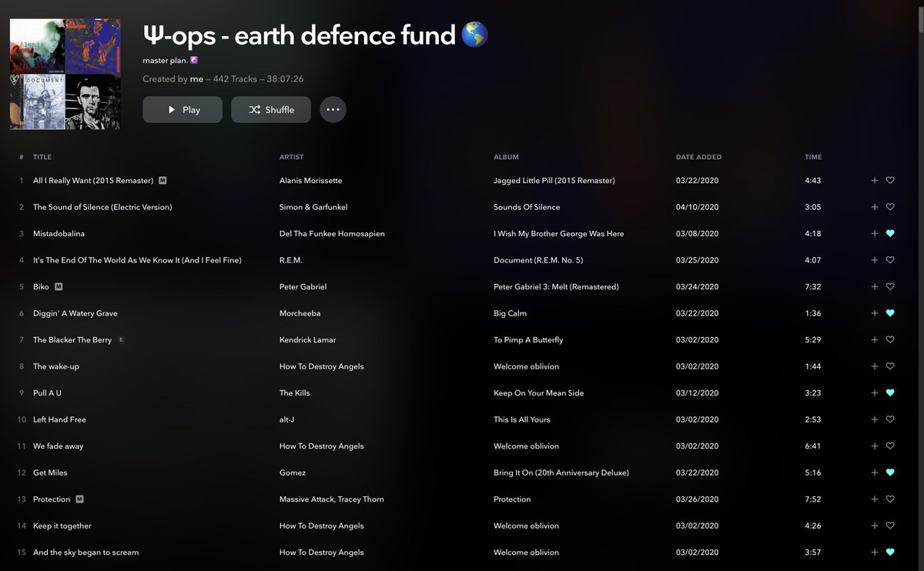Add 'The Sound of Silence' via plus icon
Screen dimensions: 924x571
(x=874, y=207)
